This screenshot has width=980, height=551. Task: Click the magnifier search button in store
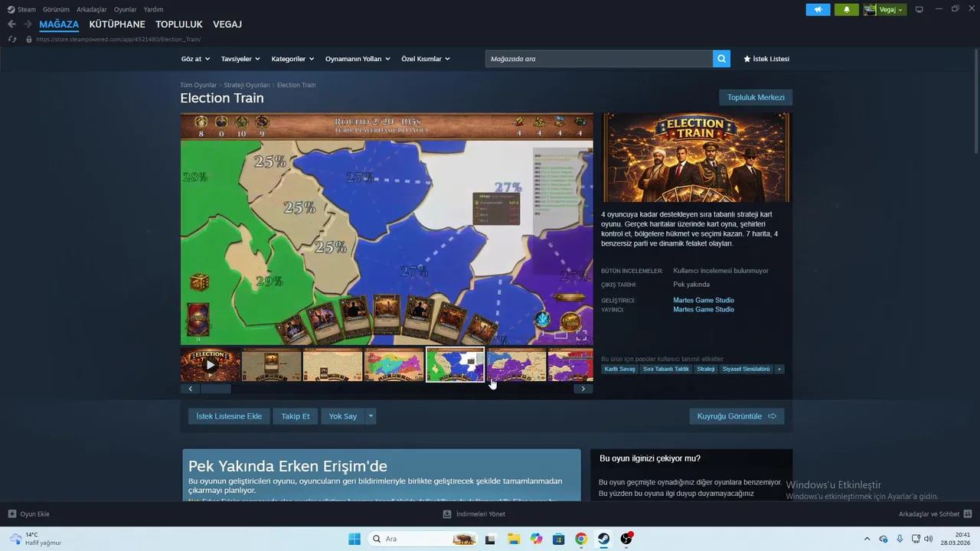pyautogui.click(x=721, y=59)
